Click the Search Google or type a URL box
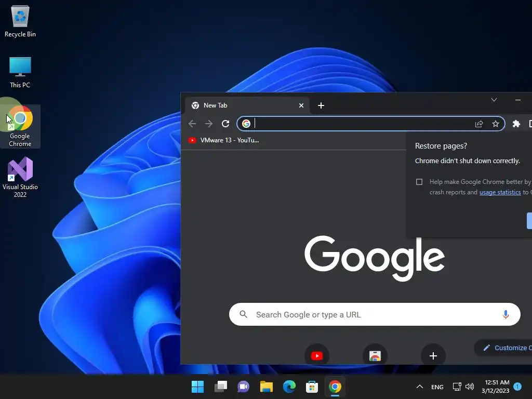This screenshot has width=532, height=399. 375,314
